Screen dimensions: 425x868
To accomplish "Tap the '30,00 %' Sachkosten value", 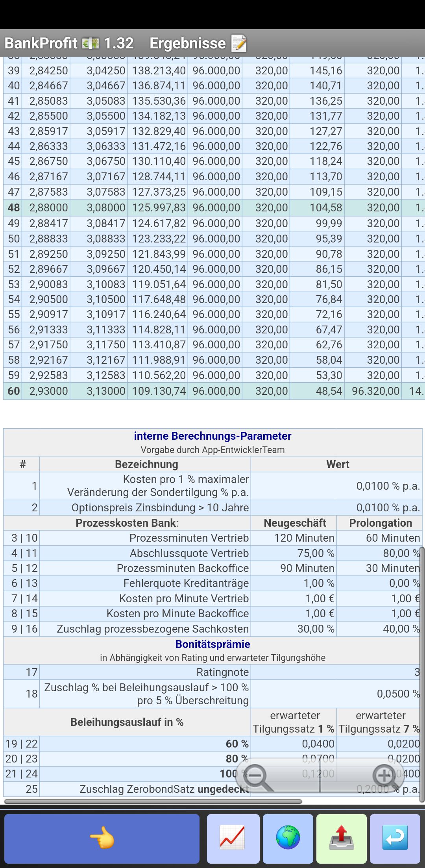I will (316, 629).
